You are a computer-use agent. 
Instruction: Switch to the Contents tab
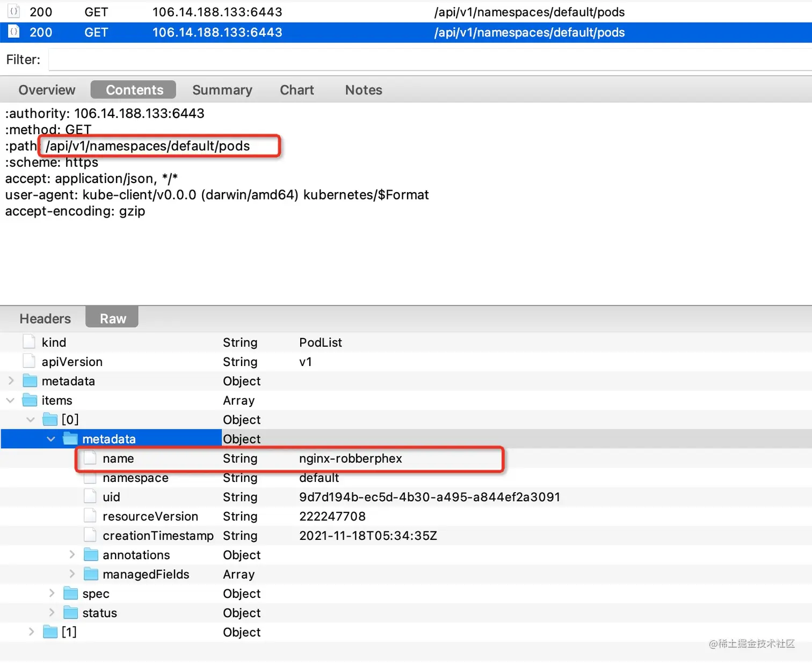coord(134,90)
